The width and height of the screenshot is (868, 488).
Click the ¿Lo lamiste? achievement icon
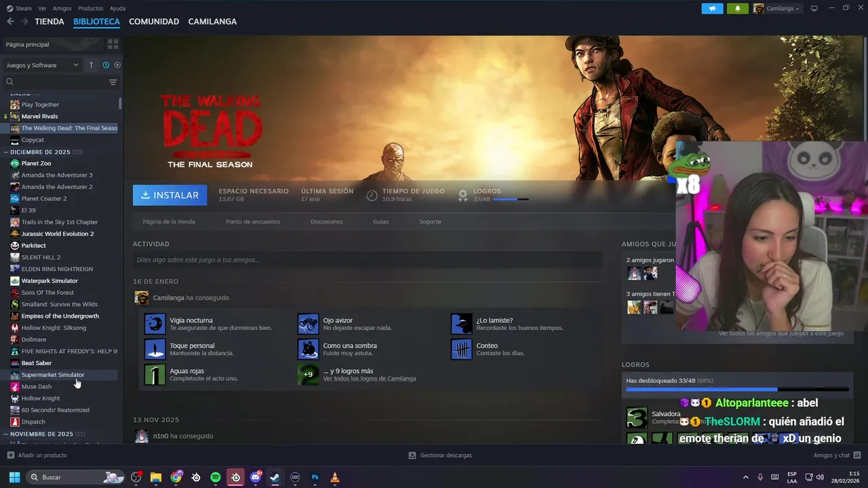coord(461,324)
